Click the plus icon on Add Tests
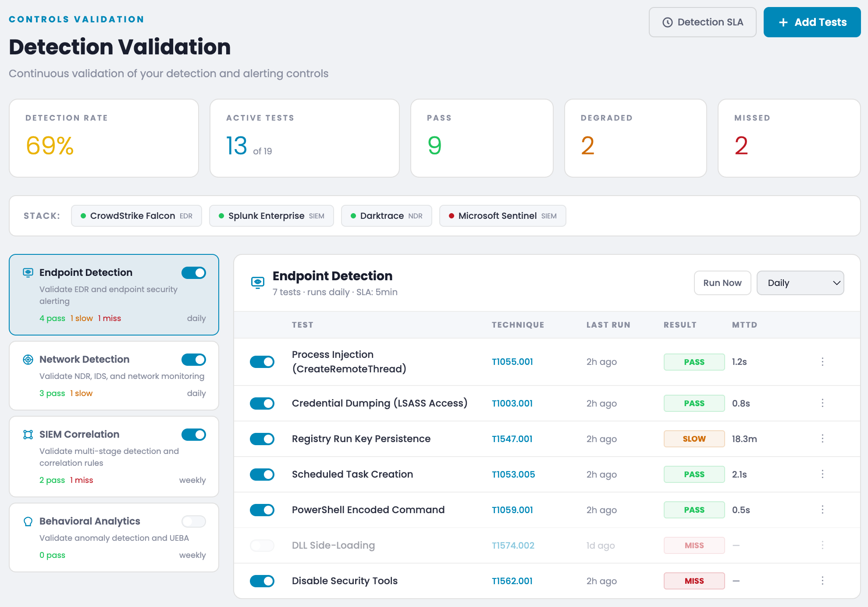 pos(783,22)
